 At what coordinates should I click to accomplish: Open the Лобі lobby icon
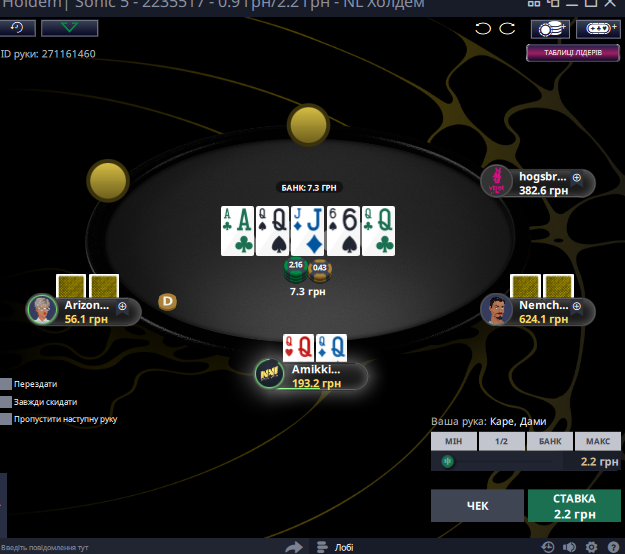335,547
